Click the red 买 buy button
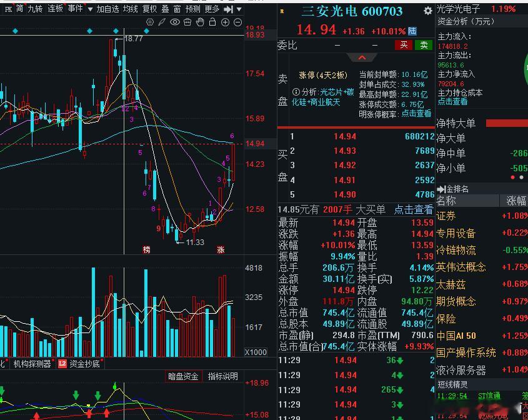Image resolution: width=528 pixels, height=420 pixels. coord(403,45)
